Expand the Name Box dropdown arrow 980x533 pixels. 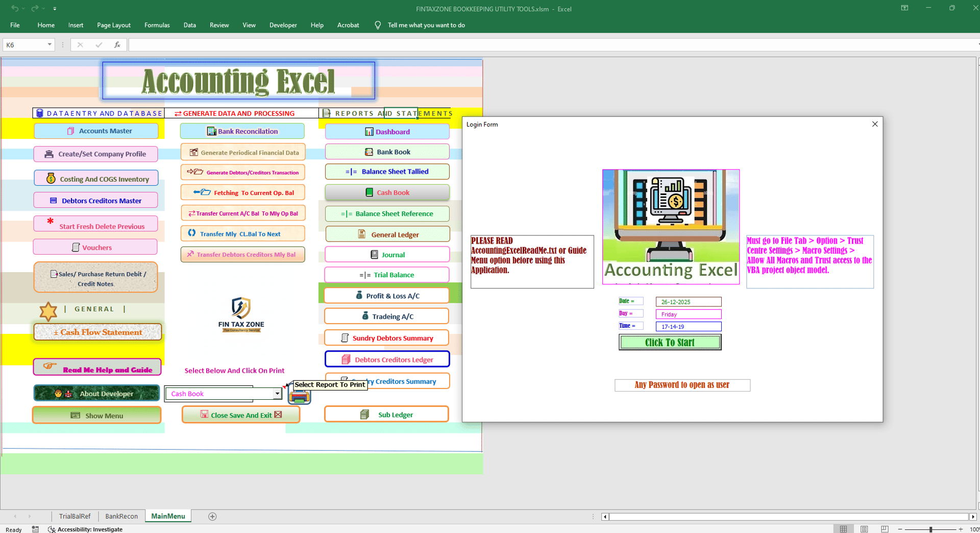tap(50, 45)
